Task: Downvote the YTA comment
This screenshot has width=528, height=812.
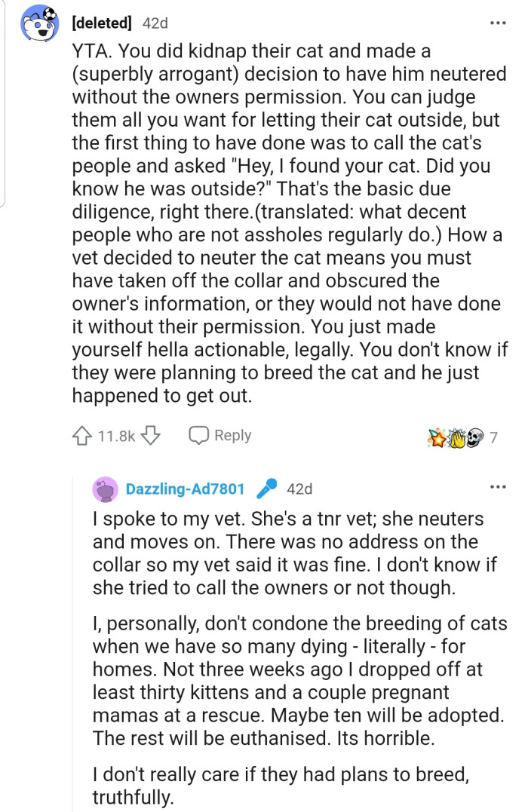Action: 151,436
